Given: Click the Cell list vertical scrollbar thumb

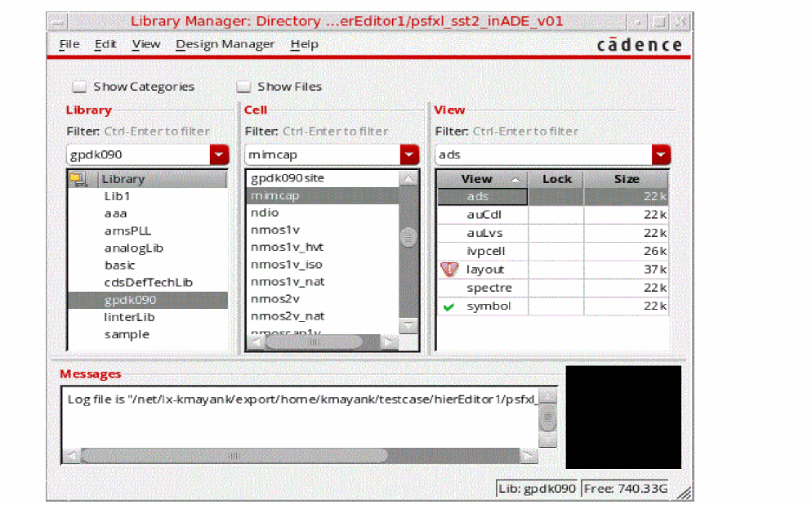Looking at the screenshot, I should click(x=408, y=237).
